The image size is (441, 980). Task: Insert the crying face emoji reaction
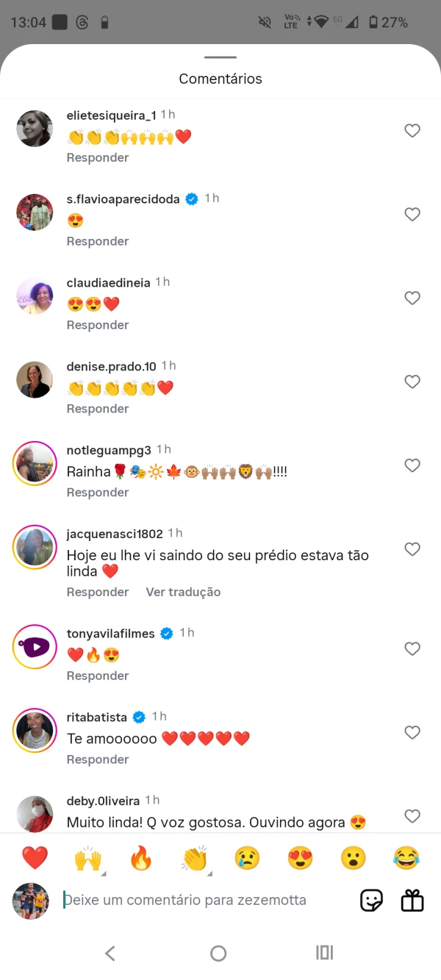coord(247,858)
